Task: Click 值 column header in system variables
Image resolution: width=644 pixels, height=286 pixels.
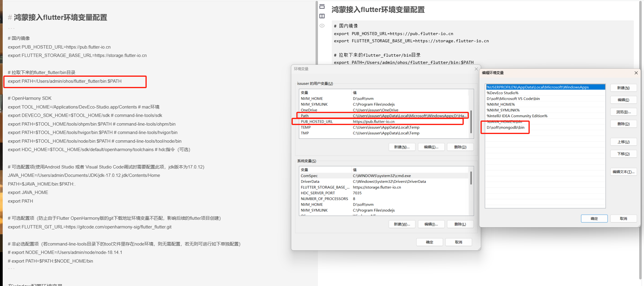Action: (x=410, y=170)
